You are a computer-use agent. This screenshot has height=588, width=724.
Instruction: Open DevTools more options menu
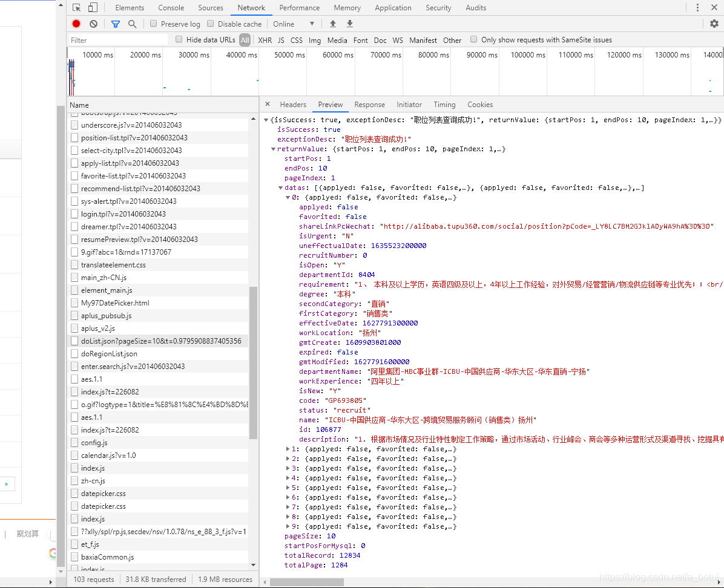(x=697, y=7)
